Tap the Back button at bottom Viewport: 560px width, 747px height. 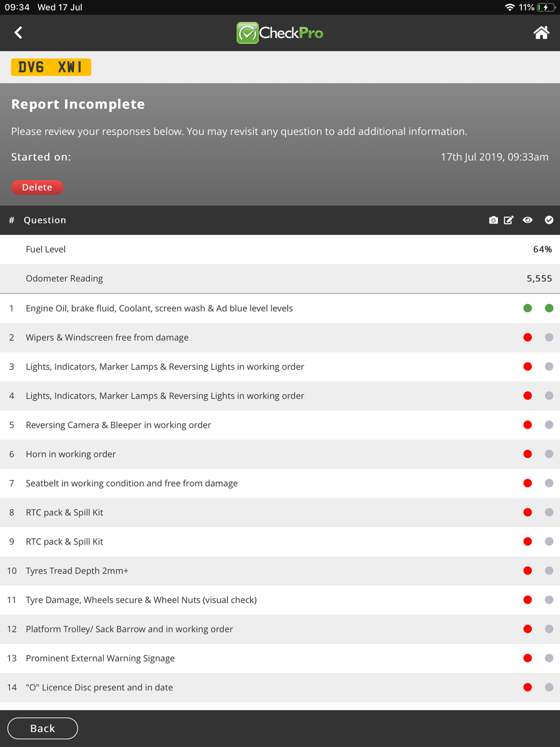(43, 728)
